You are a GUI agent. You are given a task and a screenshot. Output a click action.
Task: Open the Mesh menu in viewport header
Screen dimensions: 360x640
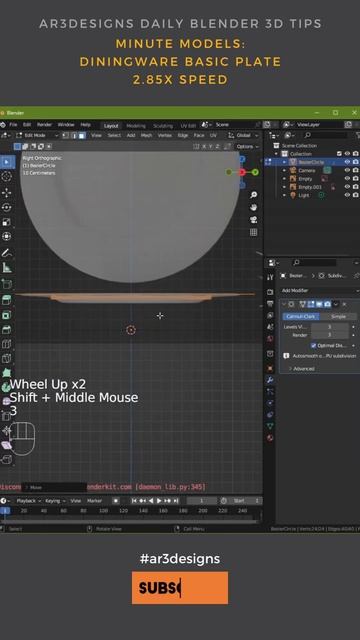[146, 136]
